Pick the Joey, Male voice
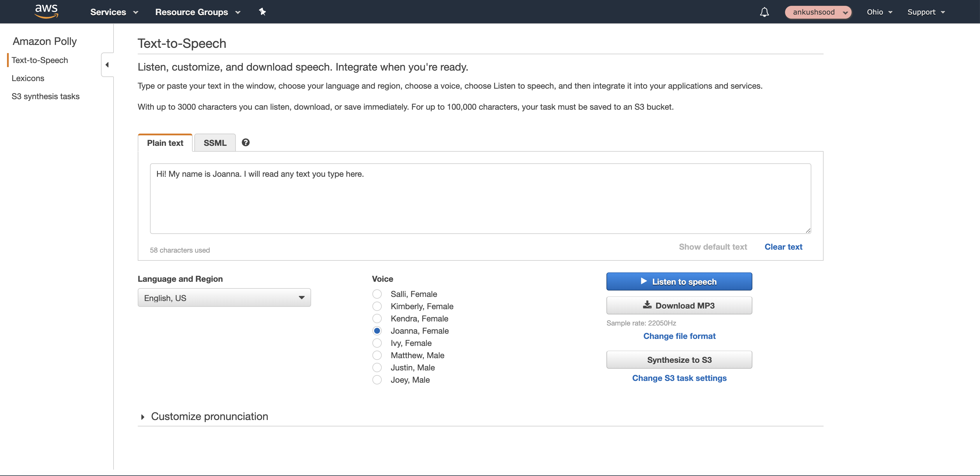 coord(377,379)
